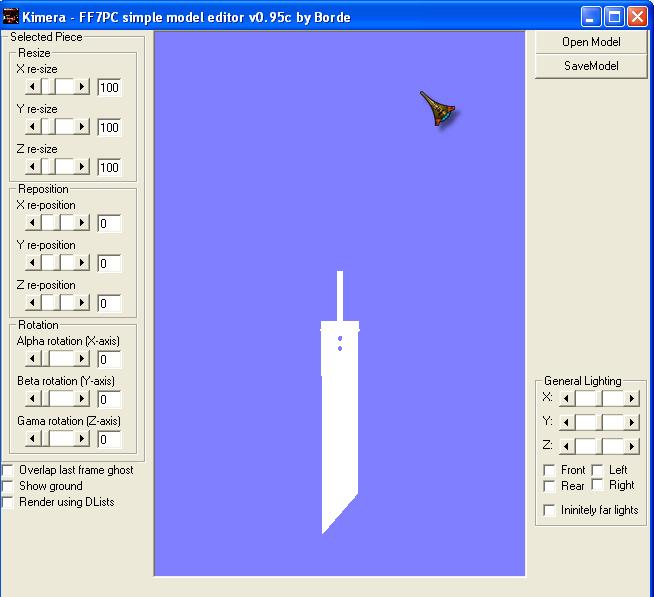Enable Render using DLists checkbox
Image resolution: width=654 pixels, height=597 pixels.
(x=8, y=502)
